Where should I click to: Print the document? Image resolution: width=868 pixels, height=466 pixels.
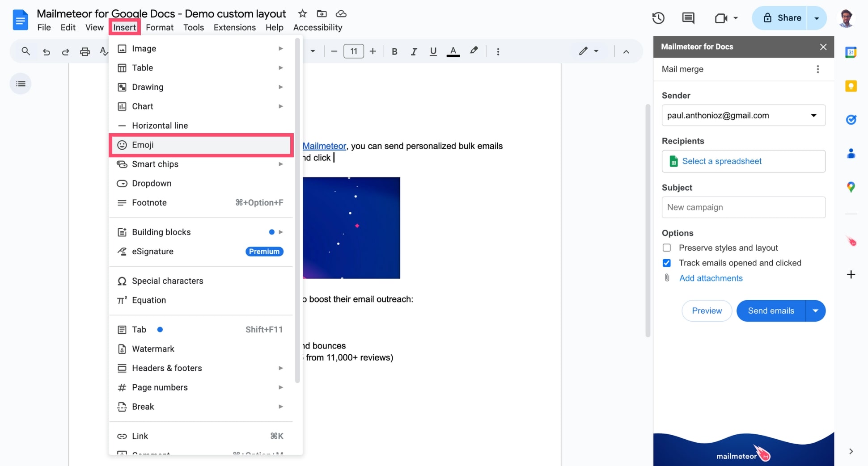(85, 51)
